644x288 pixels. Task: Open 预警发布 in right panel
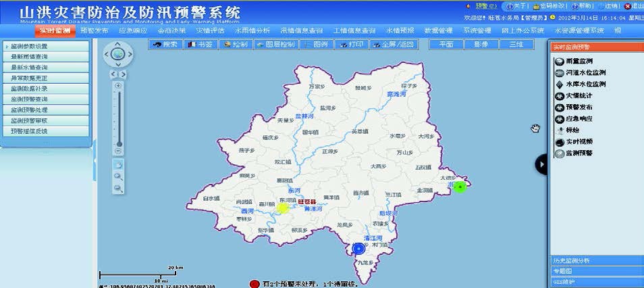click(574, 107)
